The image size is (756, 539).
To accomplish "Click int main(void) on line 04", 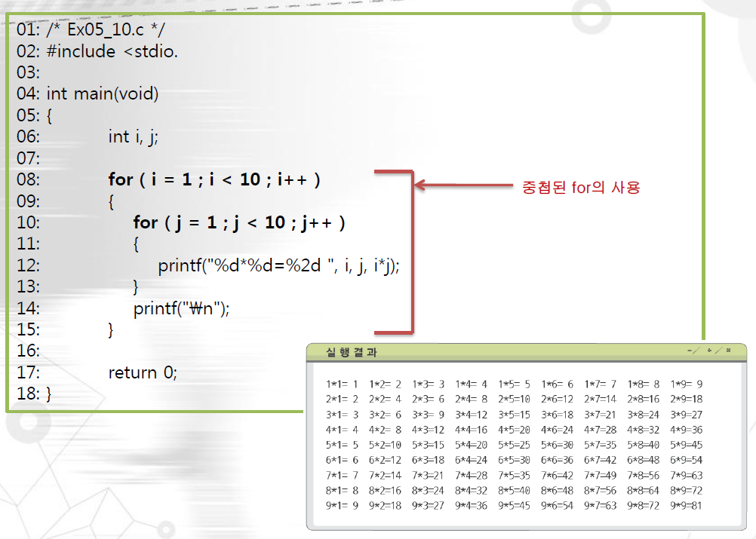I will click(102, 93).
